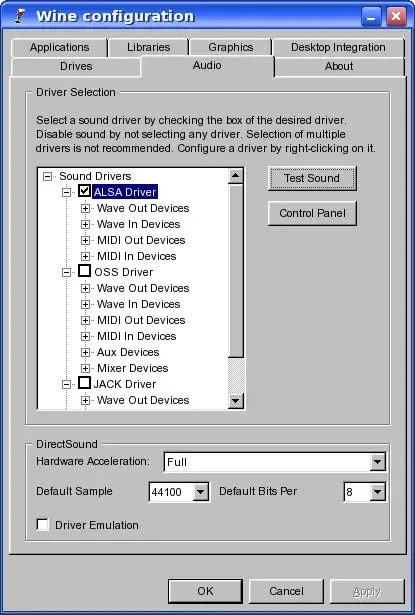Open the About tab

click(339, 66)
